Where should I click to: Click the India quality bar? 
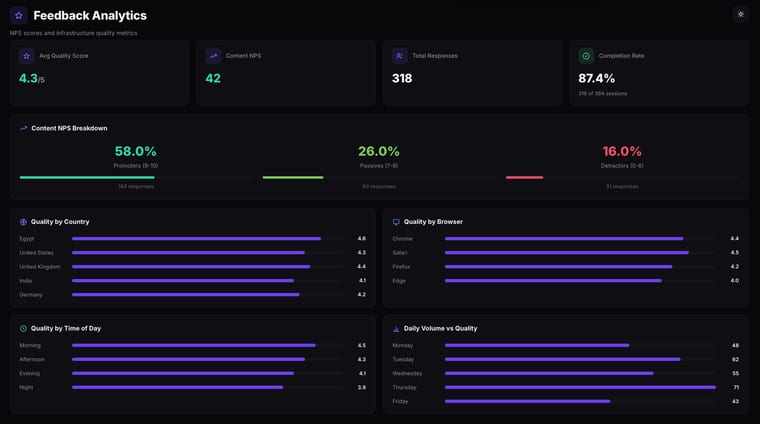coord(183,281)
